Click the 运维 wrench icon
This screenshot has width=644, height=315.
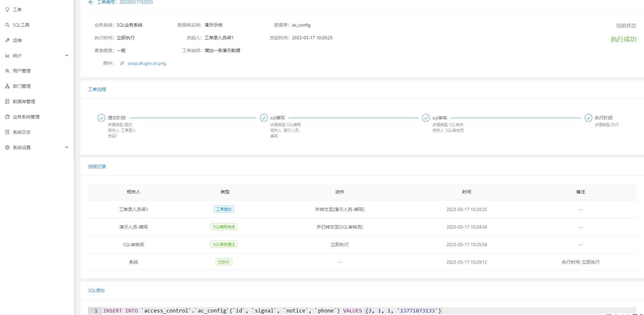coord(7,40)
